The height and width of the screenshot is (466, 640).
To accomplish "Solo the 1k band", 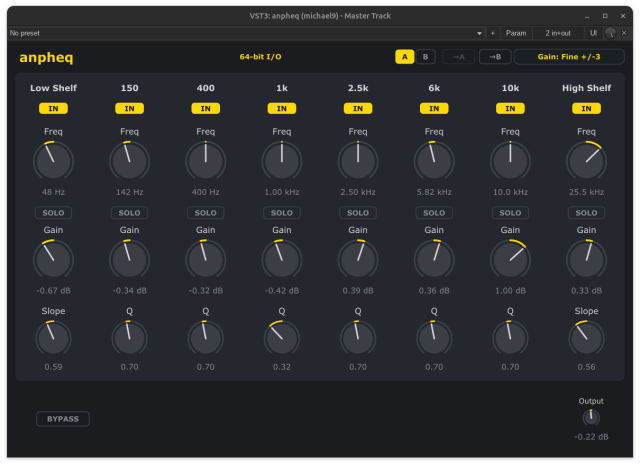I will 282,213.
